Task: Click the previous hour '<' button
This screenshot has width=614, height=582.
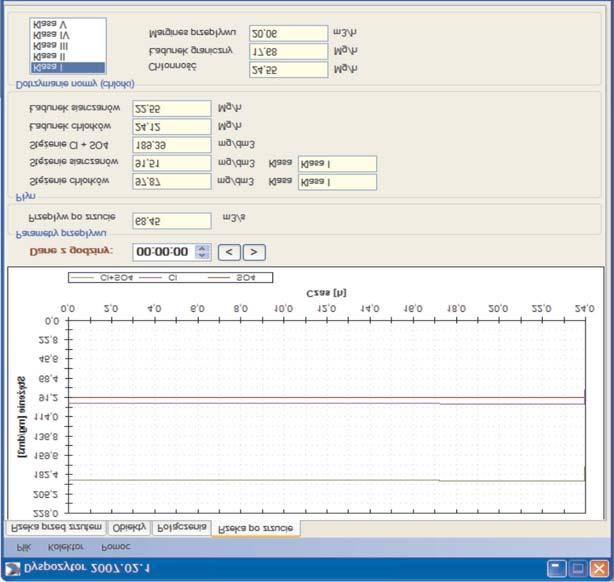Action: pos(229,252)
